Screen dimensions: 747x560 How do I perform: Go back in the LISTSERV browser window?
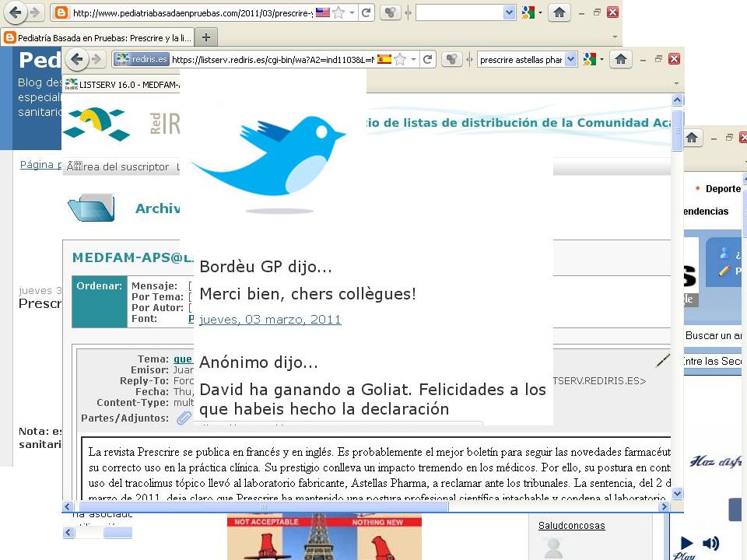[x=76, y=59]
